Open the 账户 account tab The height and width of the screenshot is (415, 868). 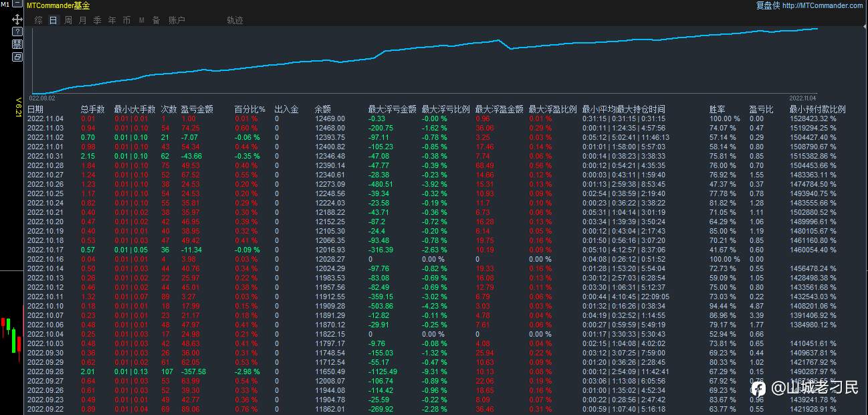[177, 20]
